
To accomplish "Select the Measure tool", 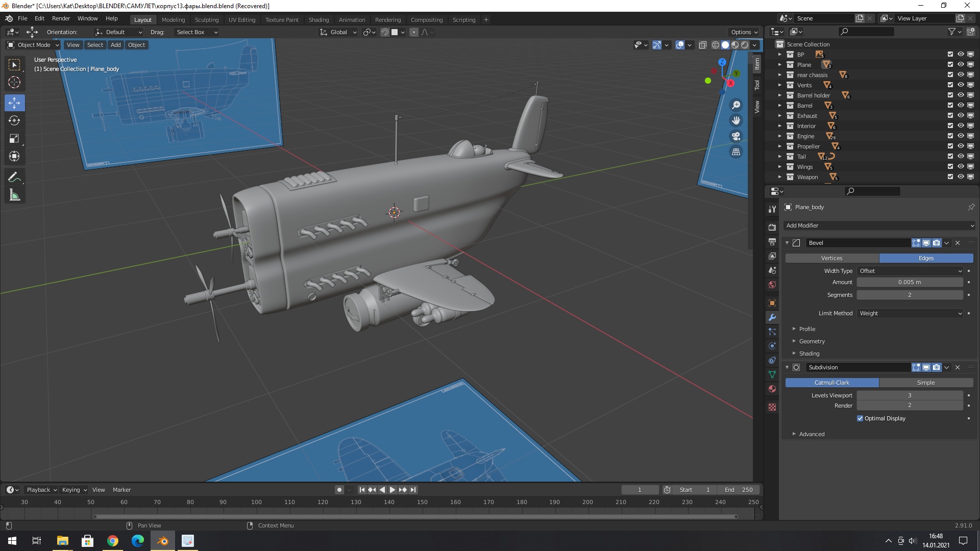I will [14, 195].
